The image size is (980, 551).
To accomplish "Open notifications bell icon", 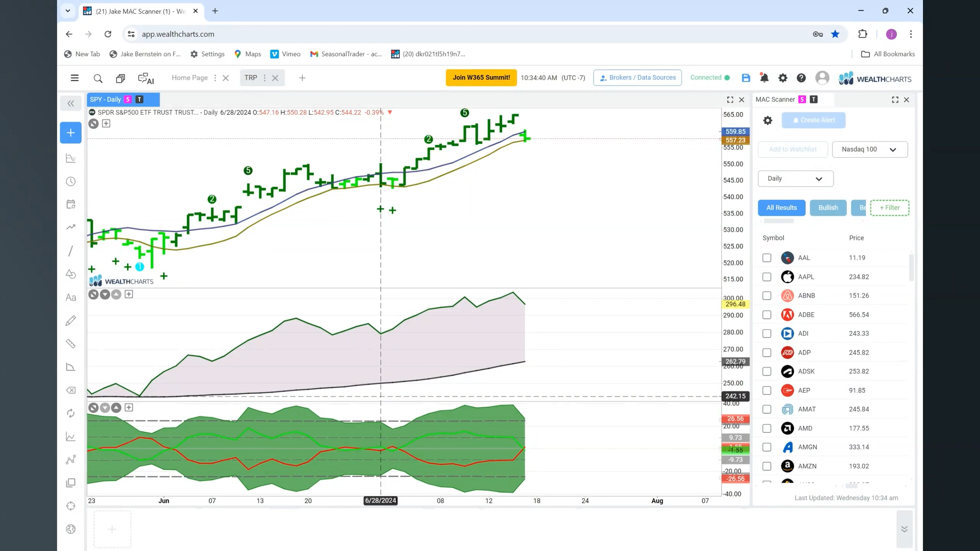I will pos(764,78).
